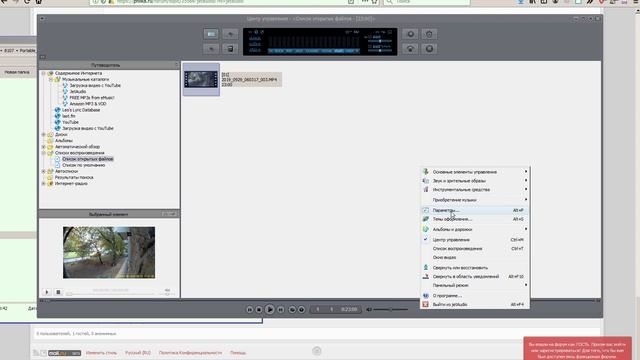Viewport: 640px width, 360px height.
Task: Click Русский (RU) link in browser footer
Action: [x=138, y=353]
